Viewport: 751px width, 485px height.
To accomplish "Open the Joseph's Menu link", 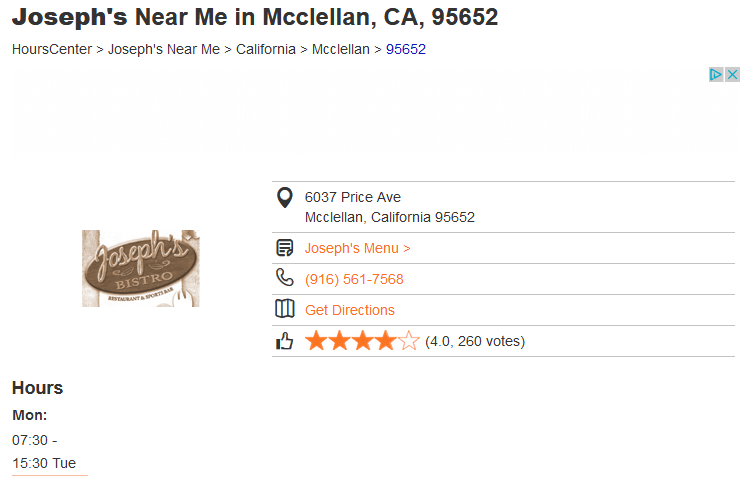I will 357,248.
